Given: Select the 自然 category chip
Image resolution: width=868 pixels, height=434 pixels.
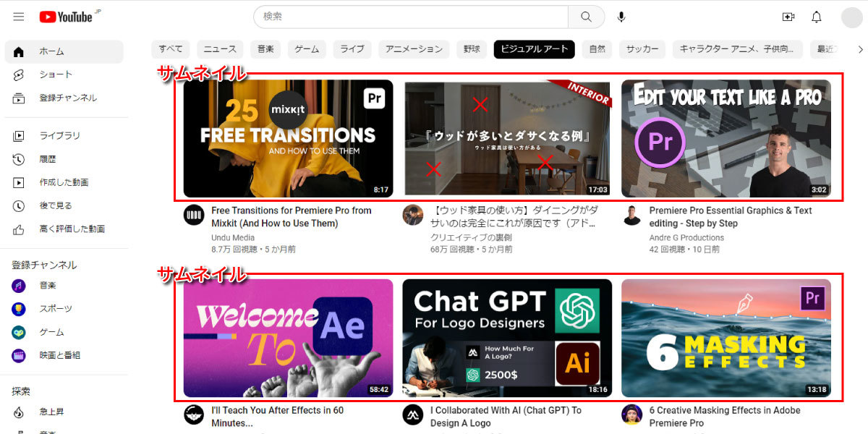Looking at the screenshot, I should tap(597, 49).
